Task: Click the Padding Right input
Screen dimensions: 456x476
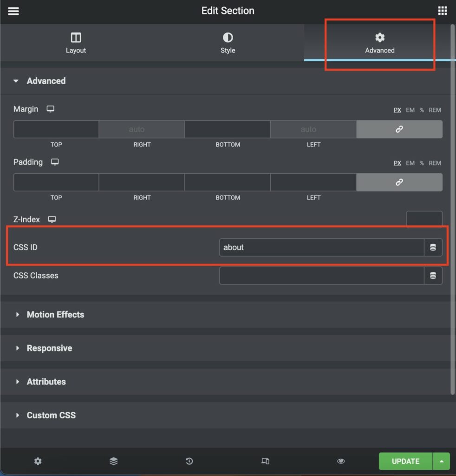Action: [x=142, y=182]
